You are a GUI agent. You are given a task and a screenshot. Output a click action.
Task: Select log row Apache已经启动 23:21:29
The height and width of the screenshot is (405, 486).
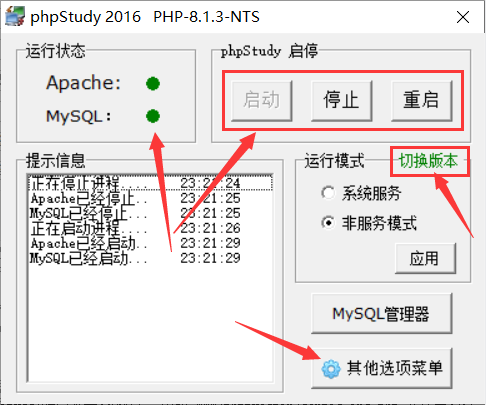pyautogui.click(x=150, y=243)
